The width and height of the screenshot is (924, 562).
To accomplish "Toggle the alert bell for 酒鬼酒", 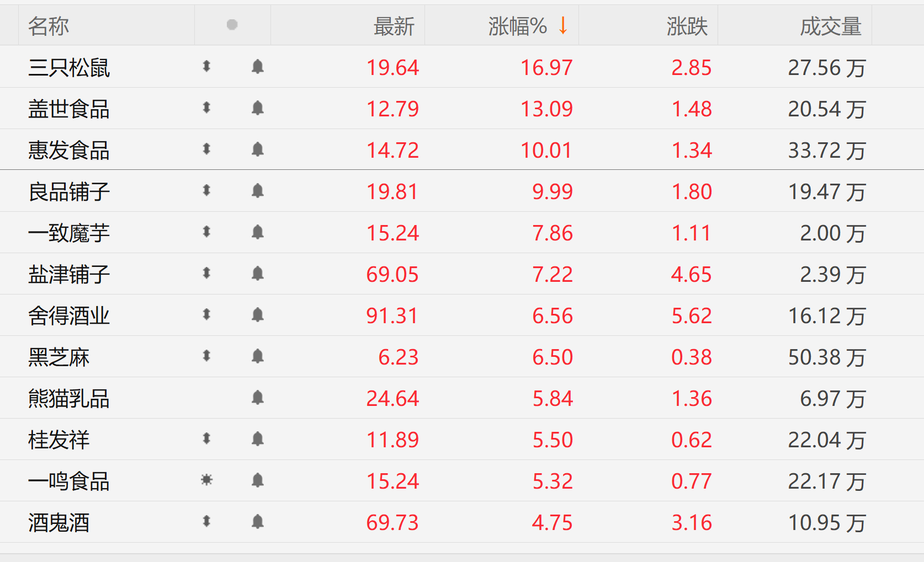I will (257, 522).
